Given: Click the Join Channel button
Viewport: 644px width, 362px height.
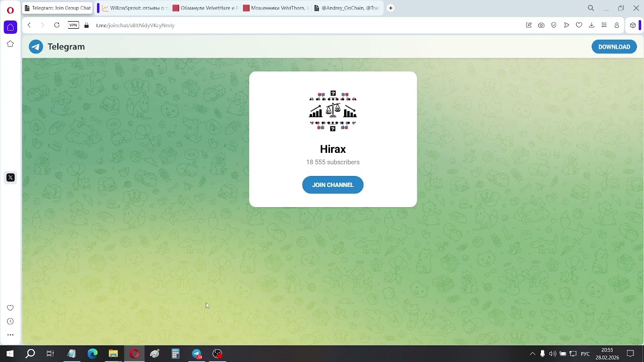Looking at the screenshot, I should 333,185.
